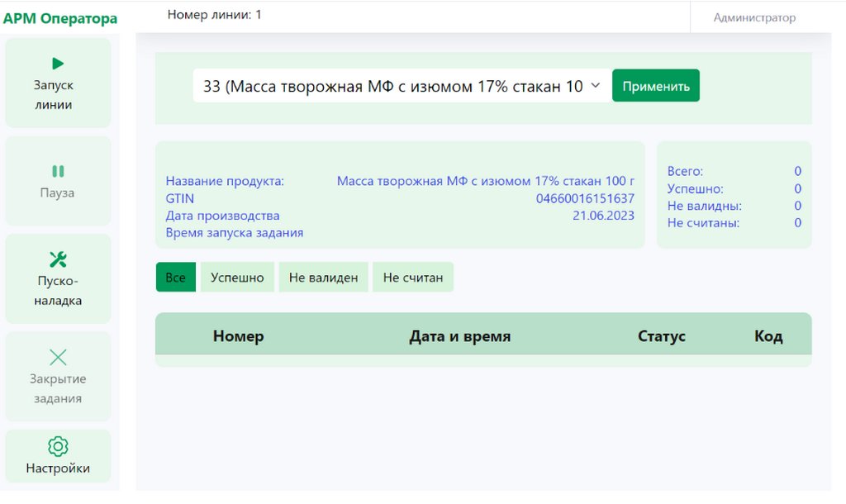Click the Закрытие задания label
Screen dimensions: 846x504
58,388
